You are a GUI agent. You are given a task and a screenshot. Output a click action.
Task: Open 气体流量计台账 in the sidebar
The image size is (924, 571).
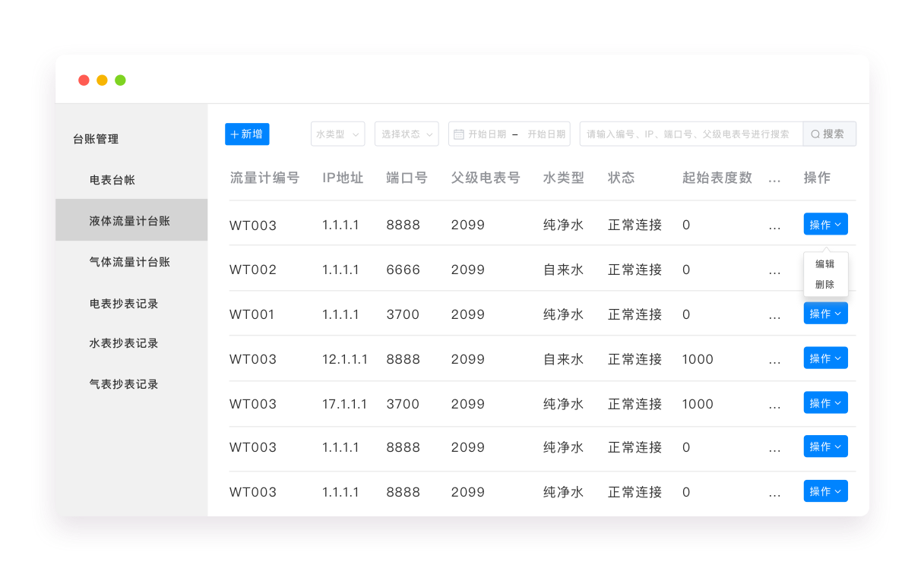point(130,262)
